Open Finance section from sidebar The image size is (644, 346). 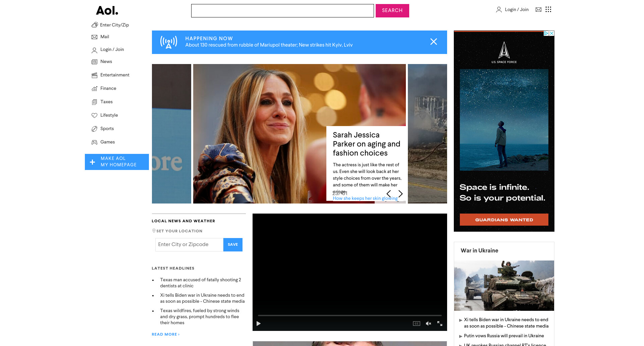pos(108,89)
